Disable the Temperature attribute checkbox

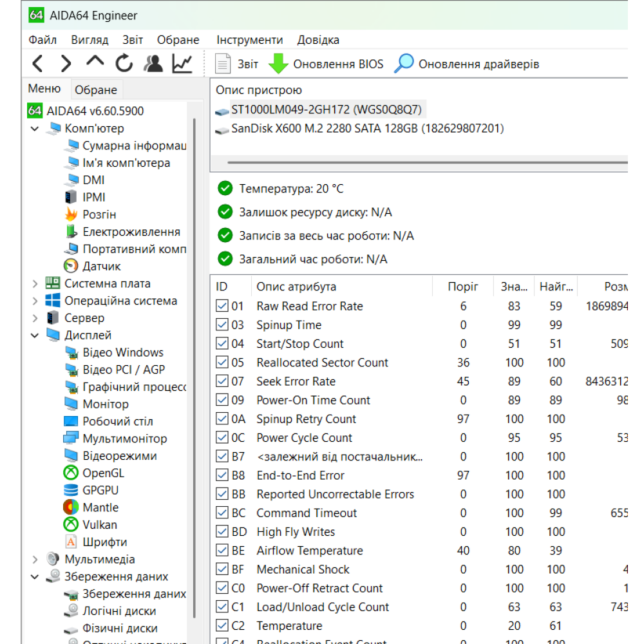point(222,625)
